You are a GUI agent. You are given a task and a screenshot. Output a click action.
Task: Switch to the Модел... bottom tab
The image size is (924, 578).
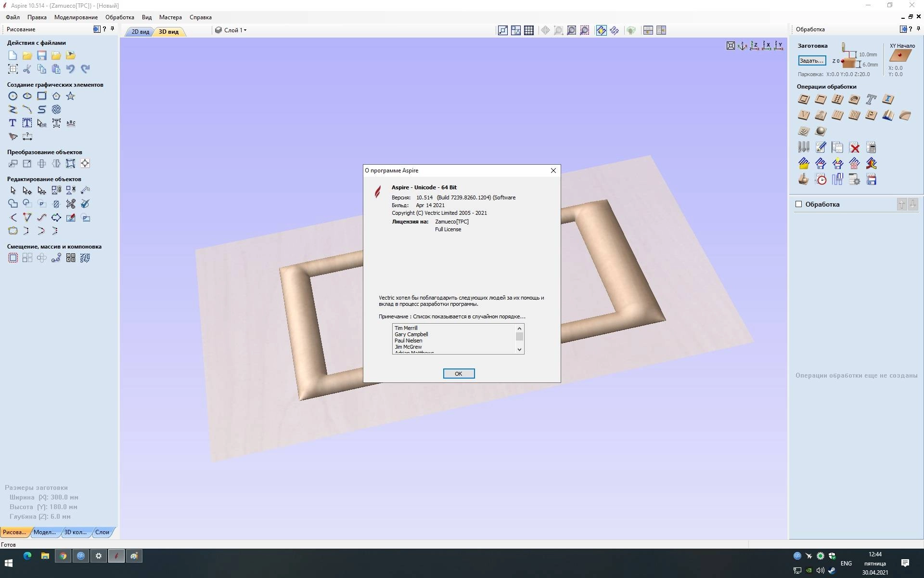(x=45, y=532)
